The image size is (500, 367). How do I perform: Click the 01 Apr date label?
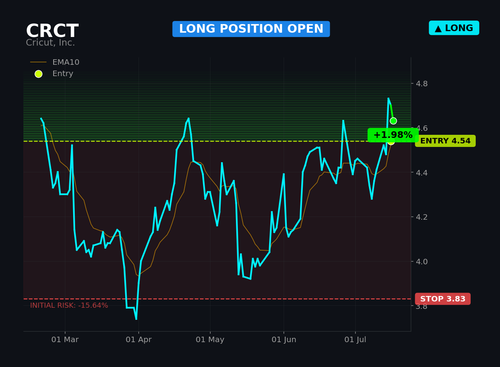tap(138, 339)
